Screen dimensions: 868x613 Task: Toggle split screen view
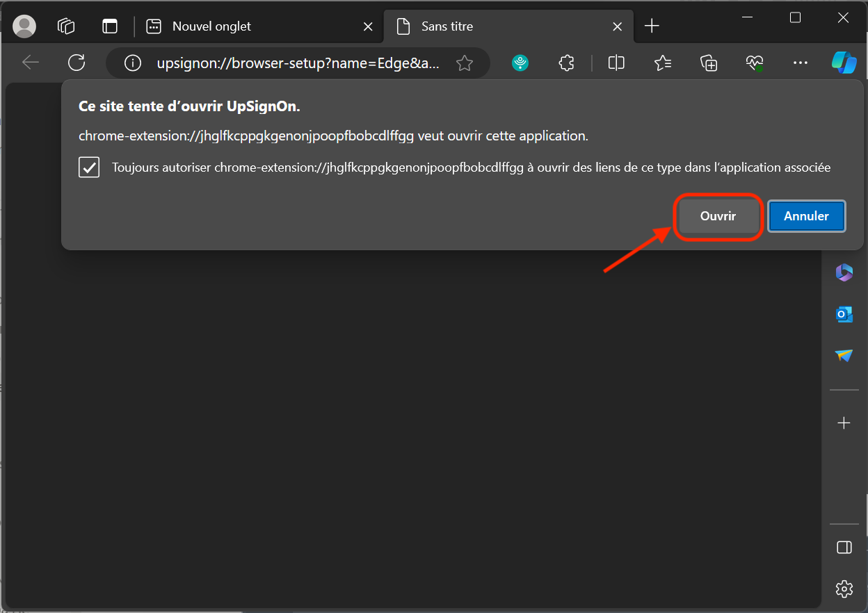click(x=616, y=63)
